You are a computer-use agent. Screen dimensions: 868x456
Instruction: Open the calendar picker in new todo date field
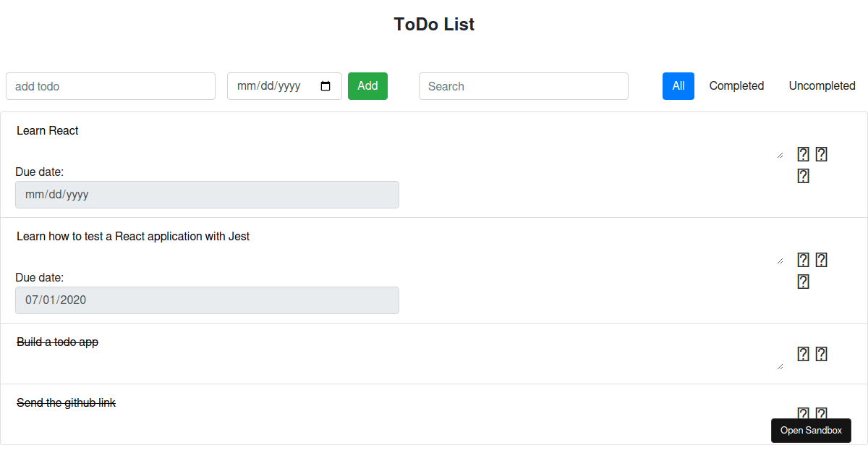[x=325, y=86]
